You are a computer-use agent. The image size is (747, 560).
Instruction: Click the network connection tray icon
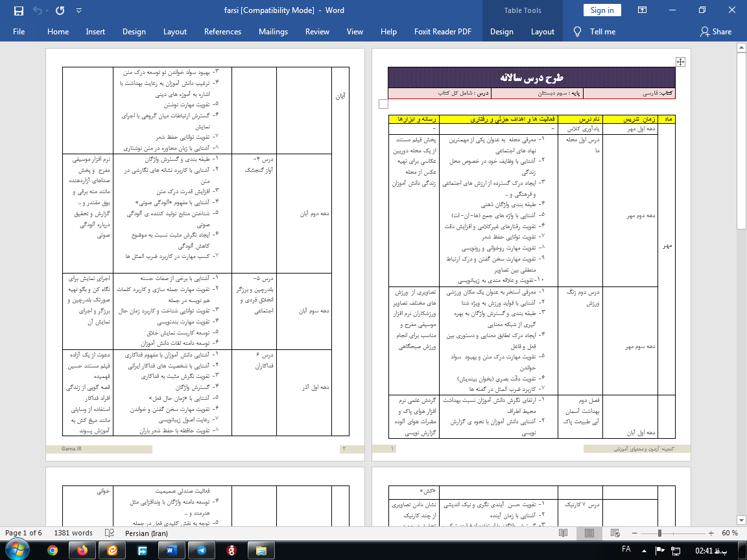(x=676, y=551)
